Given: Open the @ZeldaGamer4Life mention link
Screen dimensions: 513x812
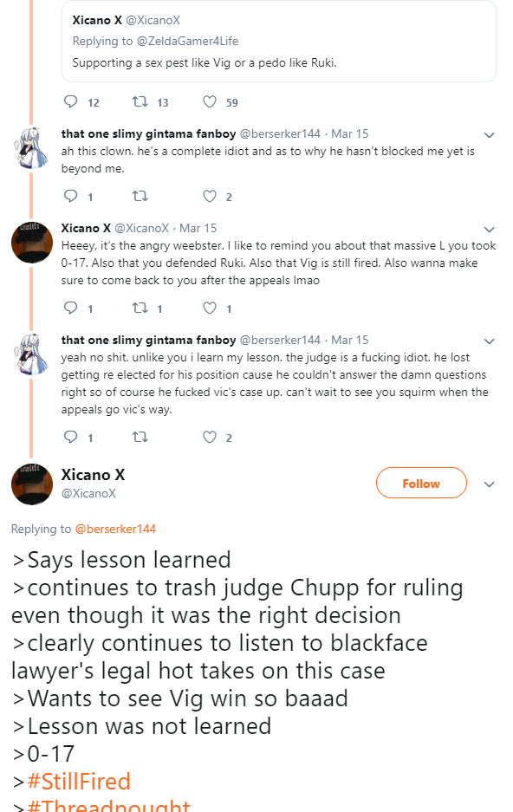Looking at the screenshot, I should (187, 41).
